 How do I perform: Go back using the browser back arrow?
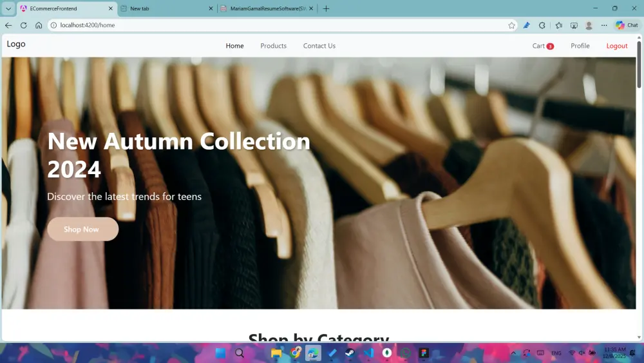(8, 25)
